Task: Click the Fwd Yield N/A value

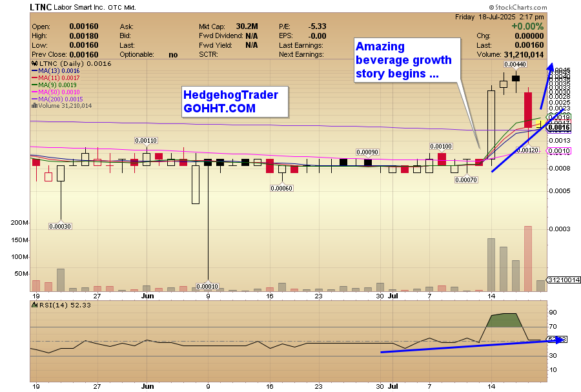Action: 252,45
